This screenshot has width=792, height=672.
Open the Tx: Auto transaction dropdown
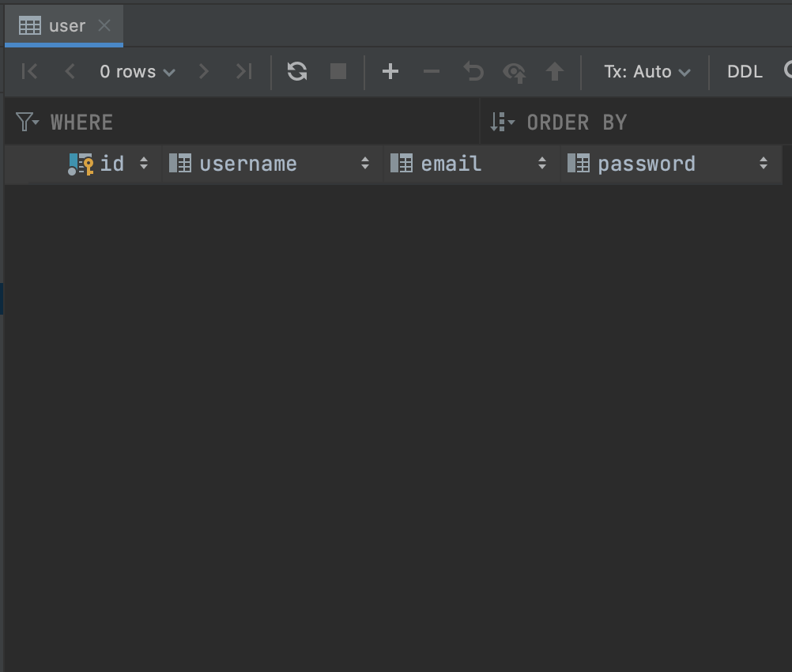click(x=647, y=72)
